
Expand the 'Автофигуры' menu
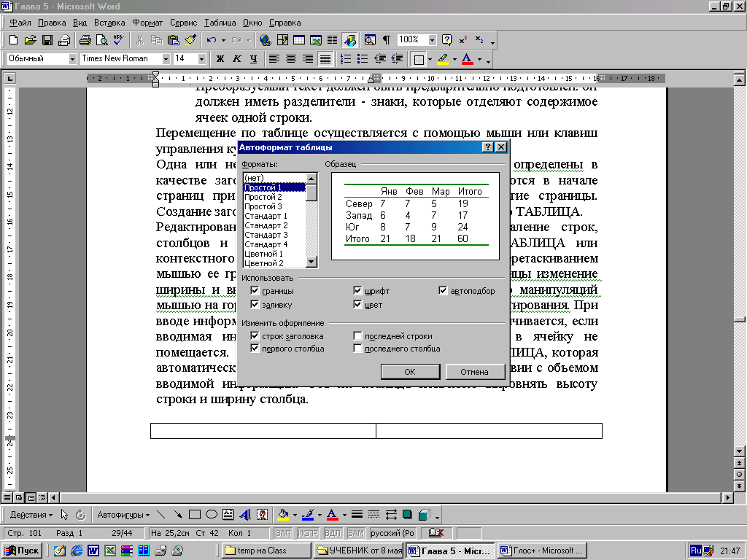point(123,514)
